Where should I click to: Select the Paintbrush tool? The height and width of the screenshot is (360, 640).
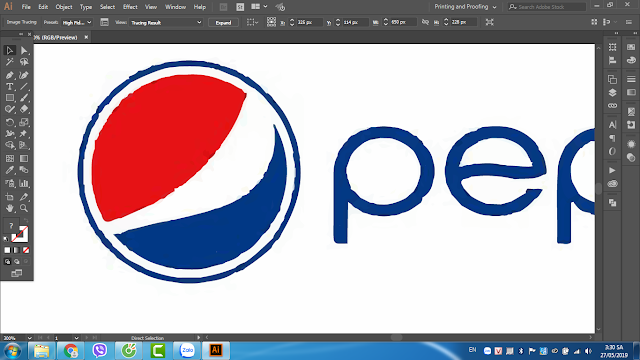24,98
